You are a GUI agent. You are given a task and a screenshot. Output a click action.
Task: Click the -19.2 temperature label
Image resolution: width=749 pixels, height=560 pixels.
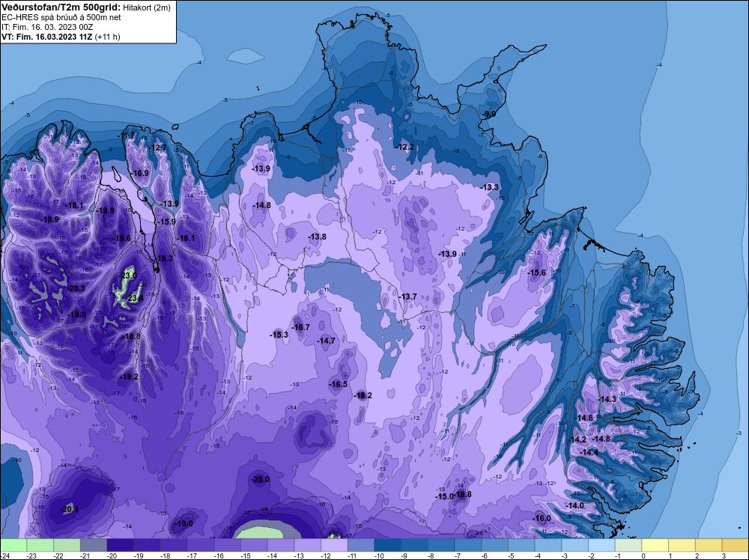click(x=129, y=377)
